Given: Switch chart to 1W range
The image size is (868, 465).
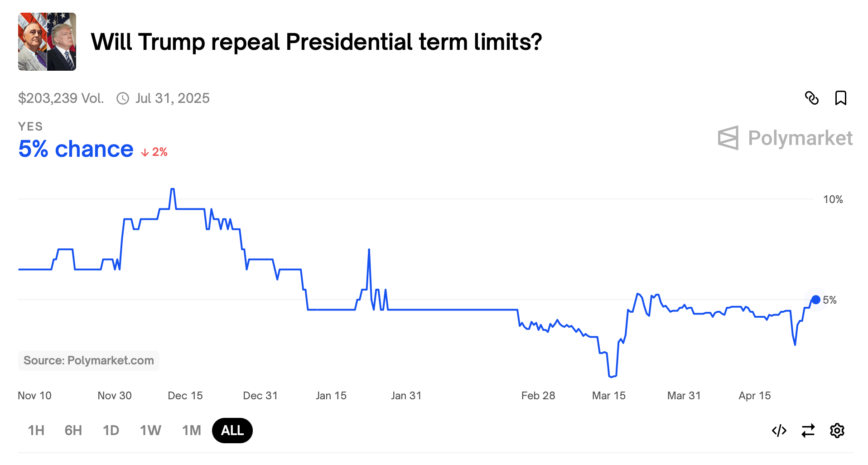Looking at the screenshot, I should coord(150,431).
